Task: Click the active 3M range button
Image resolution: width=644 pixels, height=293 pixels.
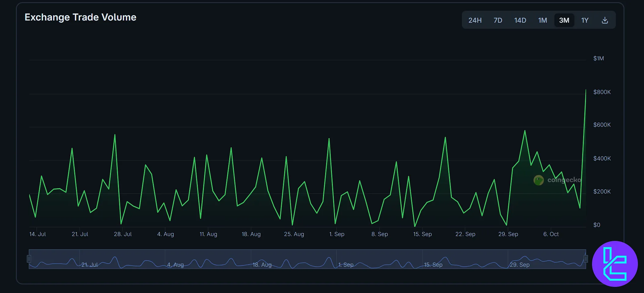Action: pos(564,20)
